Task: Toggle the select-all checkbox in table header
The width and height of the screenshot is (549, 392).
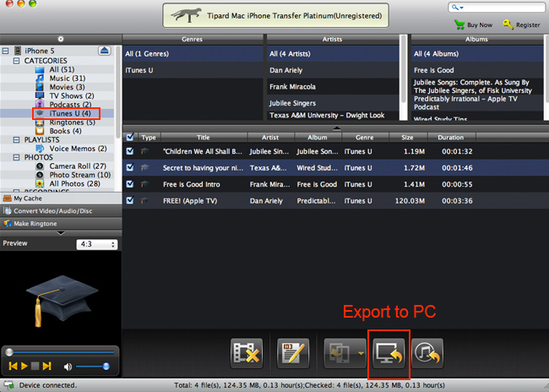Action: point(130,137)
